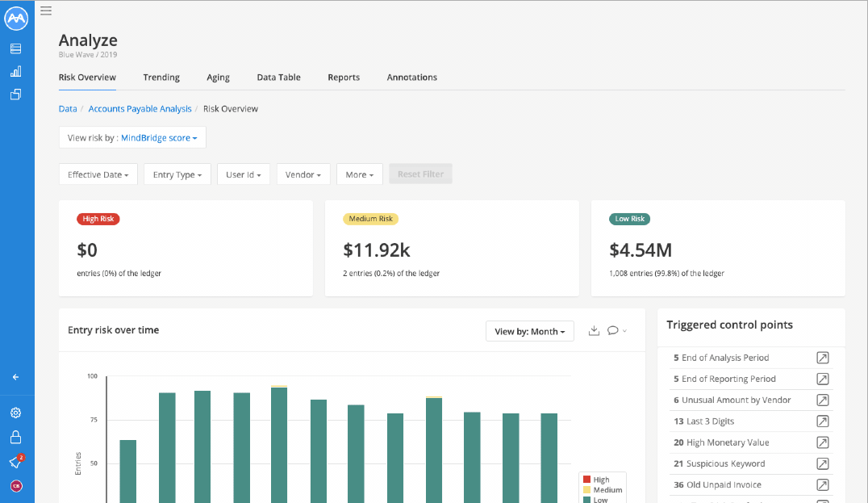Open End of Reporting Period details icon
Screen dimensions: 868x503
point(823,379)
